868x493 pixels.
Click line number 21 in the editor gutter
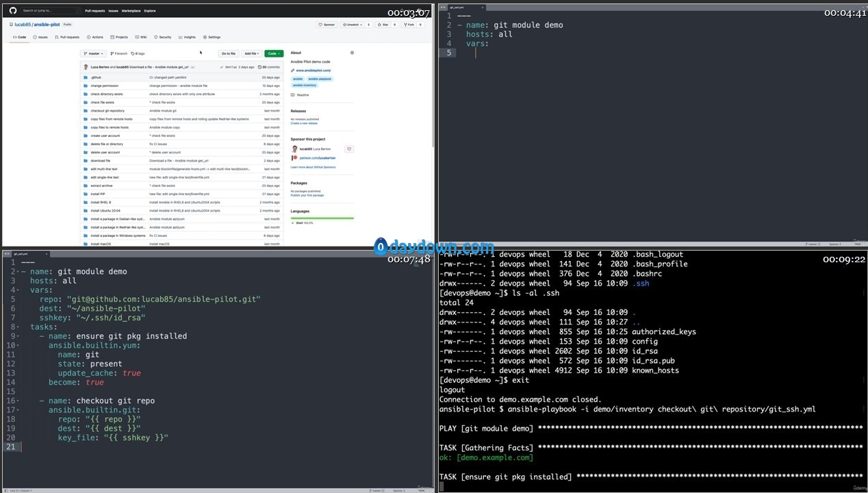click(x=11, y=447)
